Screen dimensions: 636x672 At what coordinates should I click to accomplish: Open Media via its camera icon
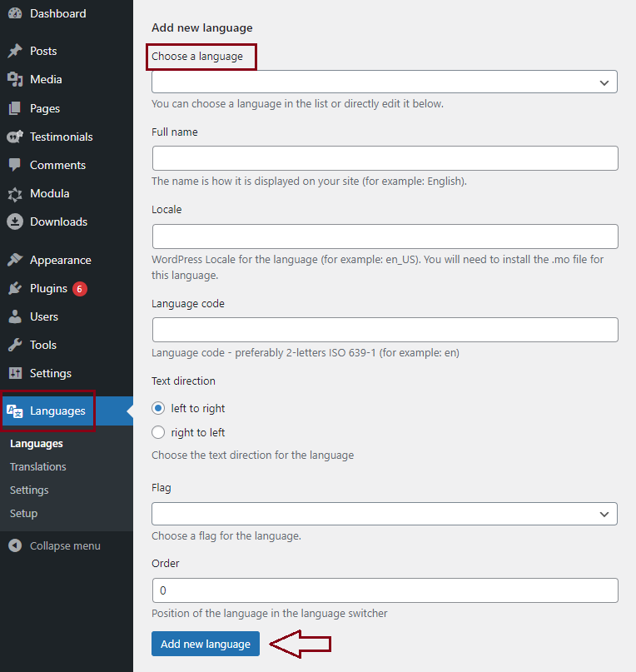point(15,79)
